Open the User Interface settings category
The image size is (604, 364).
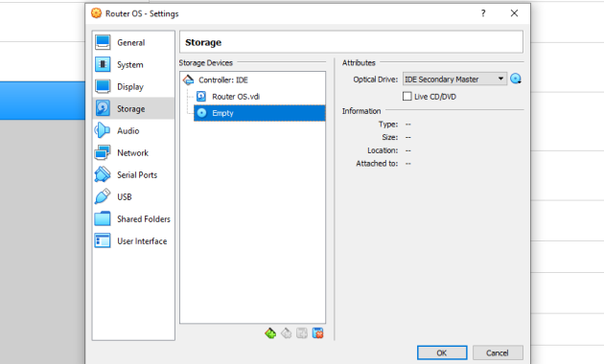click(133, 240)
